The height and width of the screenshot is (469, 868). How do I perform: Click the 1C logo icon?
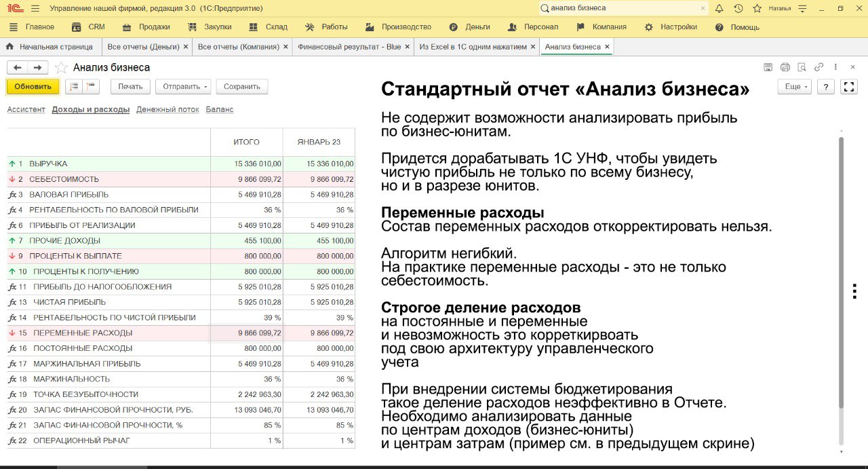point(14,8)
